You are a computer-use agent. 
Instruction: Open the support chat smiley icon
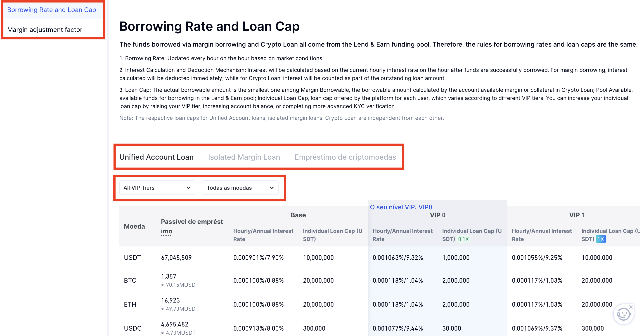(623, 314)
